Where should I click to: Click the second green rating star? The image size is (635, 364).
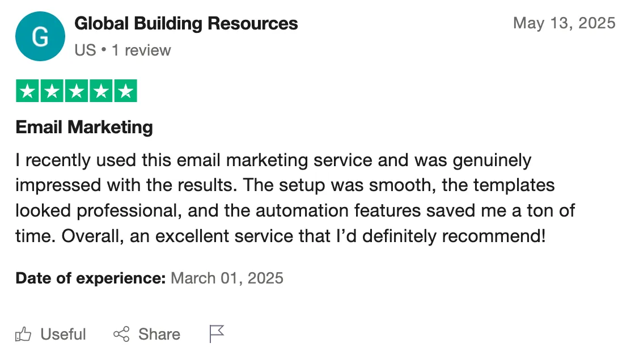tap(52, 91)
